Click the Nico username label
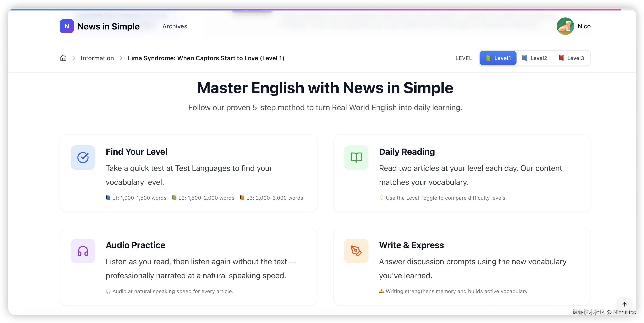The image size is (644, 323). pos(584,26)
